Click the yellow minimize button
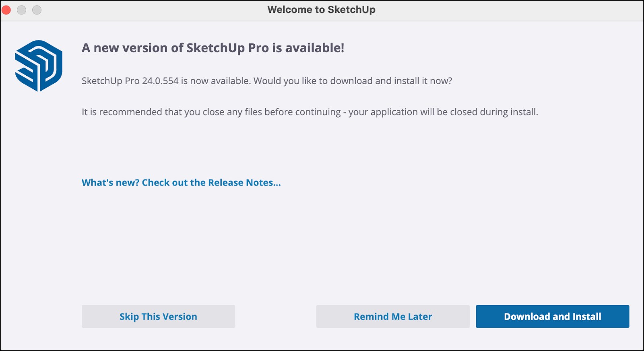Image resolution: width=644 pixels, height=351 pixels. pyautogui.click(x=21, y=10)
